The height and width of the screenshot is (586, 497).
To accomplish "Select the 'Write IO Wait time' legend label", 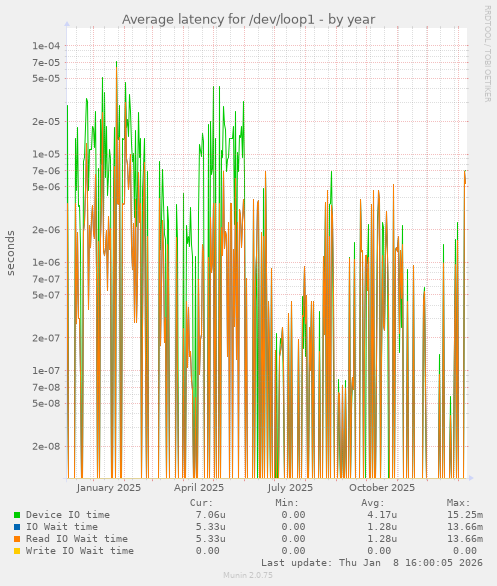I will point(80,551).
